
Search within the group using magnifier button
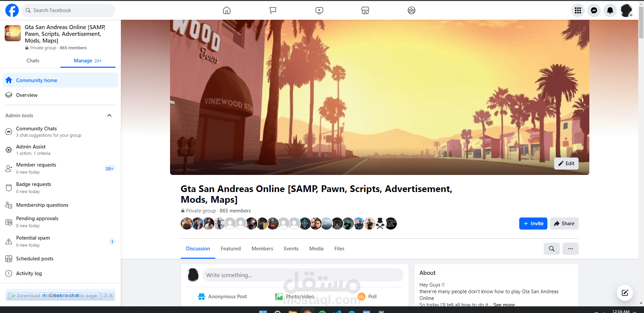point(552,249)
